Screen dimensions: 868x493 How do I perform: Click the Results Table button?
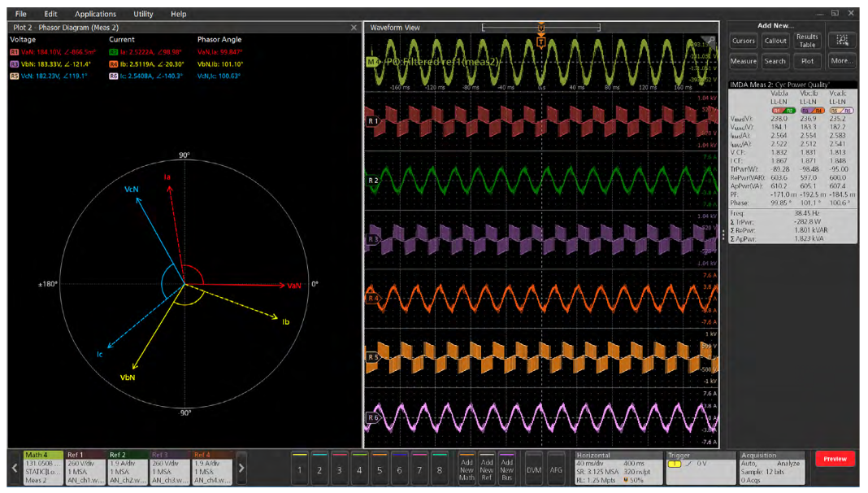click(x=807, y=41)
